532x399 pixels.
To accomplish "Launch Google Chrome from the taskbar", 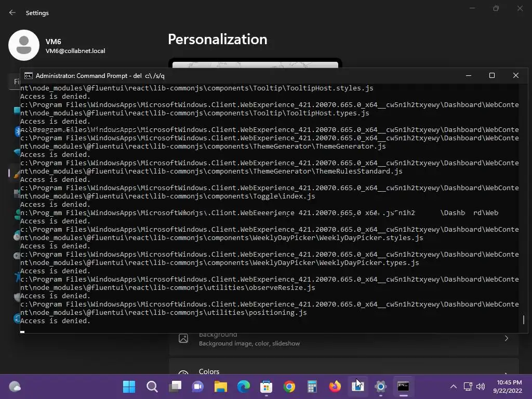I will 289,387.
